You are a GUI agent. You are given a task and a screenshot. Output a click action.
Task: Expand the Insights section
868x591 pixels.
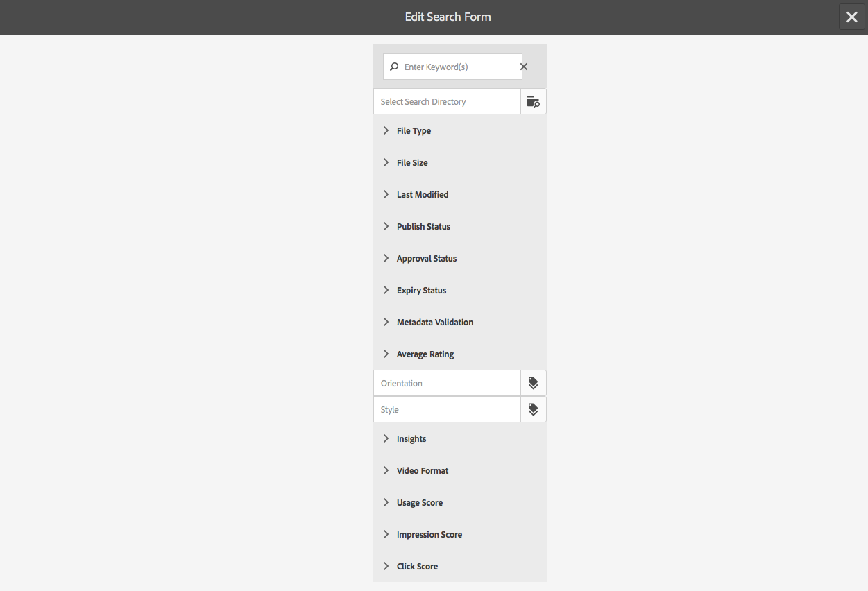pos(460,438)
